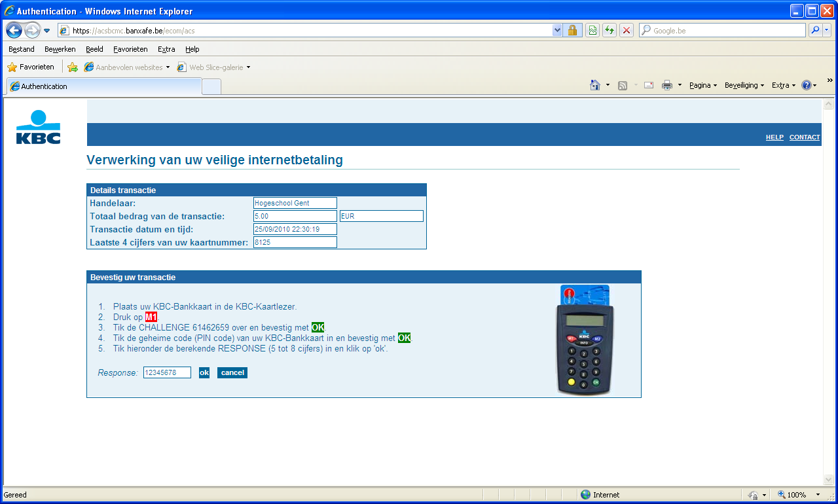Open the search provider dropdown arrow
Image resolution: width=838 pixels, height=504 pixels.
tap(827, 30)
